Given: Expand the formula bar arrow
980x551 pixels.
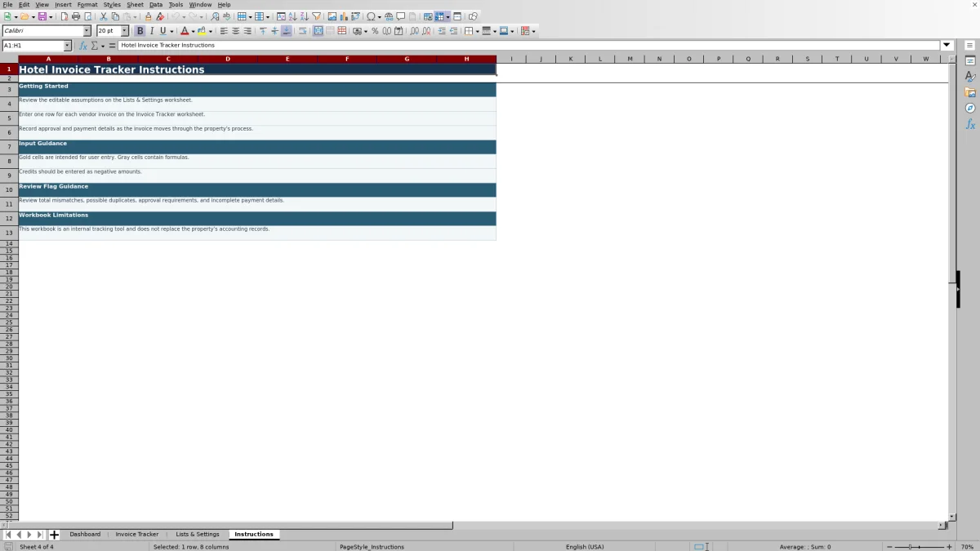Looking at the screenshot, I should click(947, 46).
